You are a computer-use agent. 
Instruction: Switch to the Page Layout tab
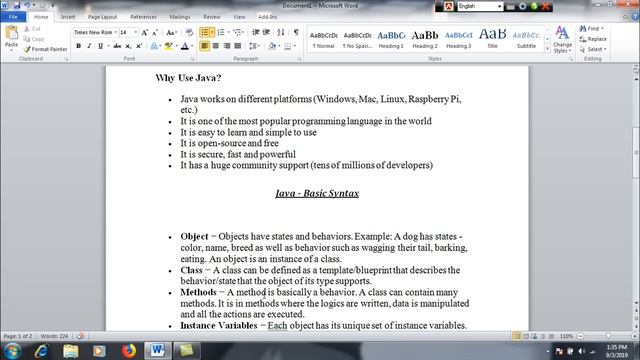click(102, 17)
